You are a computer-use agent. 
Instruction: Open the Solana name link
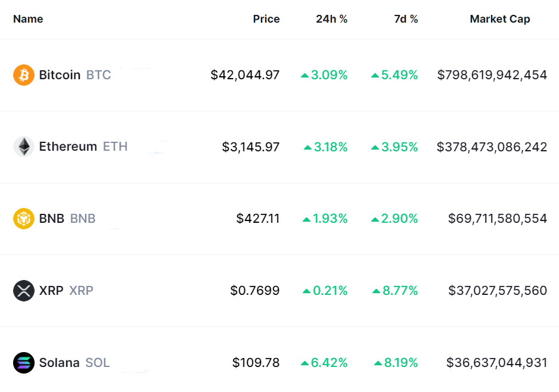pos(59,362)
